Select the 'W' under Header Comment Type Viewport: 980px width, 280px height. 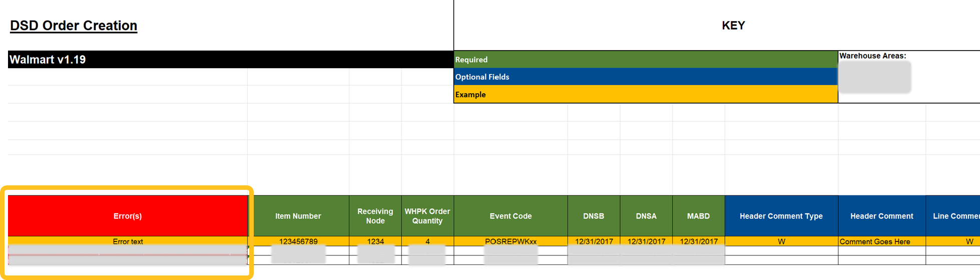[781, 241]
